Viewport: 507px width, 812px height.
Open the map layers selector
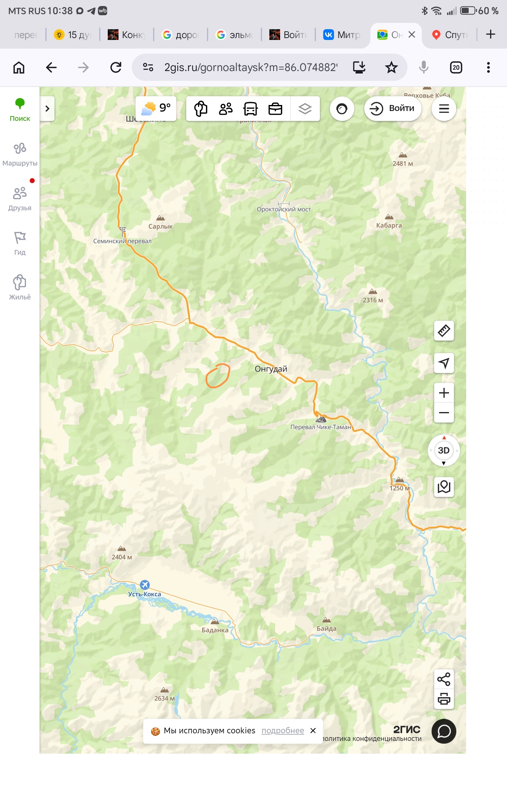pyautogui.click(x=305, y=109)
